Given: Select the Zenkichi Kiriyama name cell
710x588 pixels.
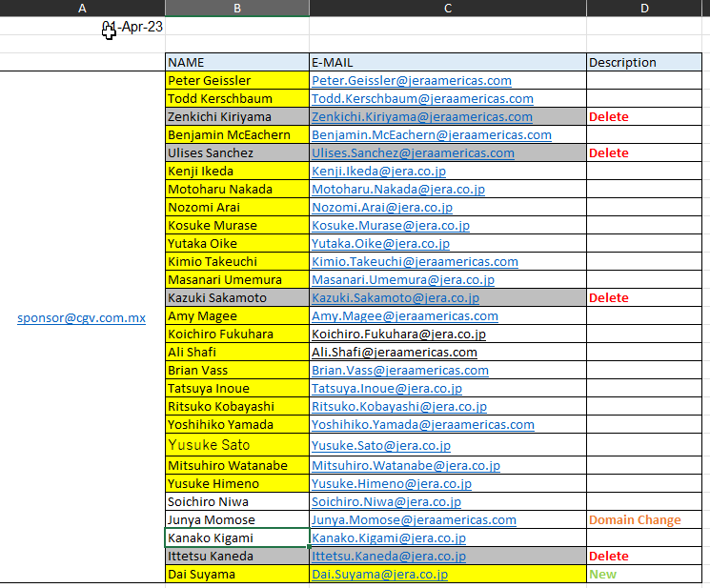Looking at the screenshot, I should tap(237, 116).
